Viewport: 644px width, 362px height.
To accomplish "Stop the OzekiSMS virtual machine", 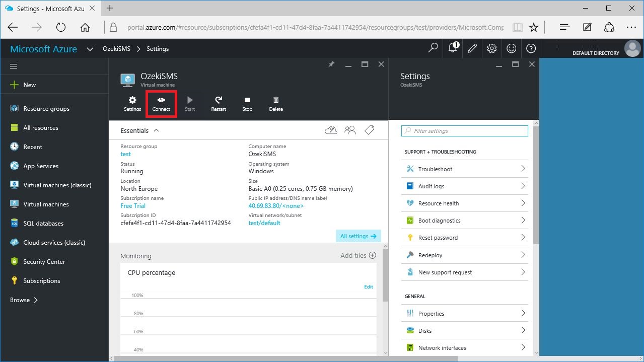I will coord(247,104).
